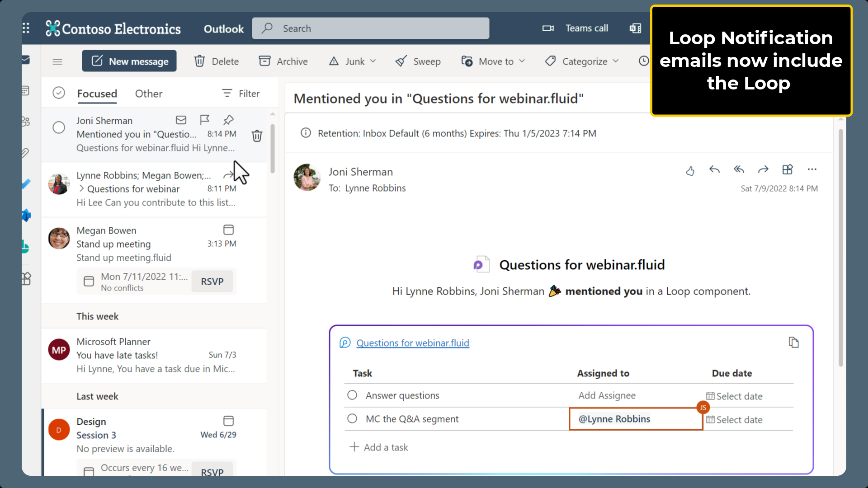Like the message from Joni Sherman
The width and height of the screenshot is (868, 488).
[690, 171]
